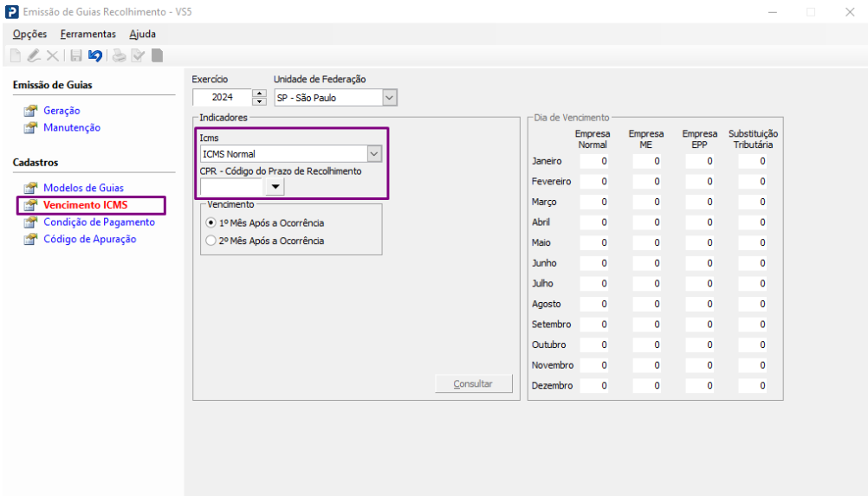The height and width of the screenshot is (496, 868).
Task: Click Janeiro Substituição Tributária day field
Action: click(753, 161)
